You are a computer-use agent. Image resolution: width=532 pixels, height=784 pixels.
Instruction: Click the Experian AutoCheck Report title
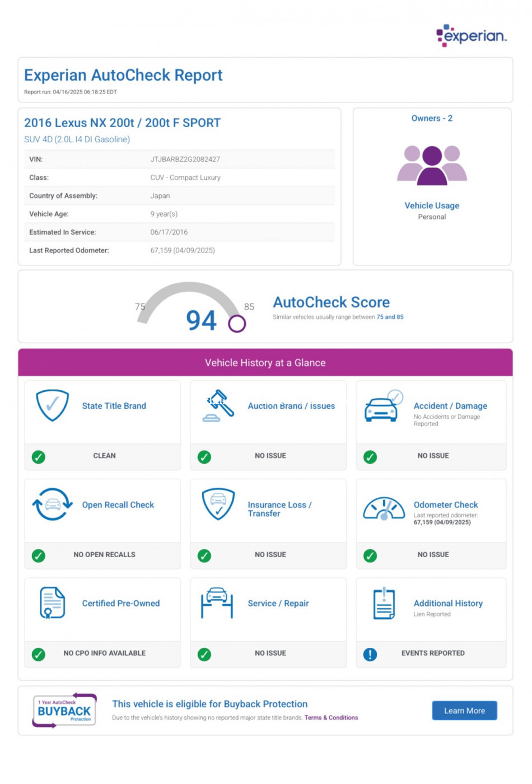coord(123,75)
